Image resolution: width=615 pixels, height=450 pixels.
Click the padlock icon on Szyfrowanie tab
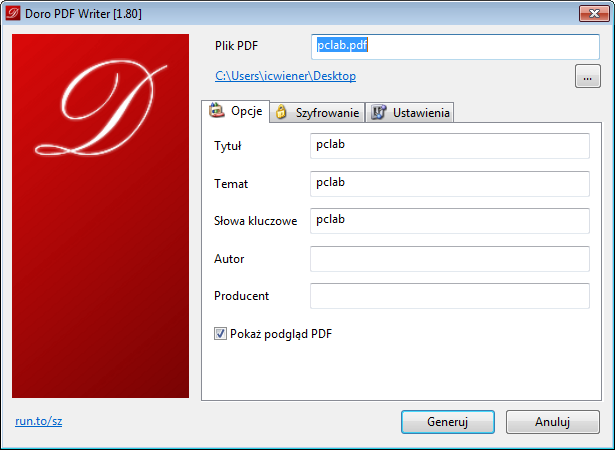(x=281, y=112)
